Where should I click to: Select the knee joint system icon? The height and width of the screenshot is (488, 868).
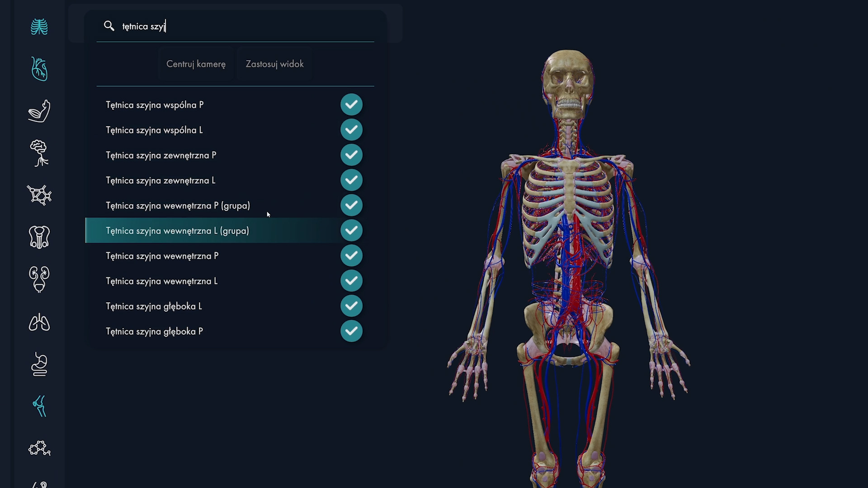(39, 406)
